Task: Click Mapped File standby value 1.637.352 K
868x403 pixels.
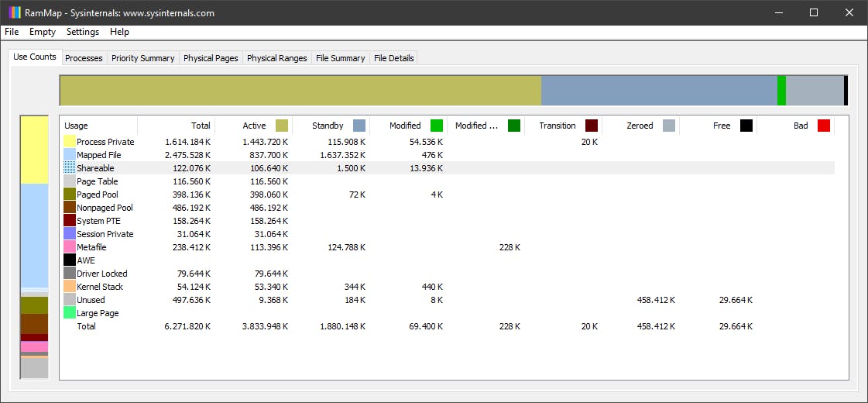Action: (342, 155)
